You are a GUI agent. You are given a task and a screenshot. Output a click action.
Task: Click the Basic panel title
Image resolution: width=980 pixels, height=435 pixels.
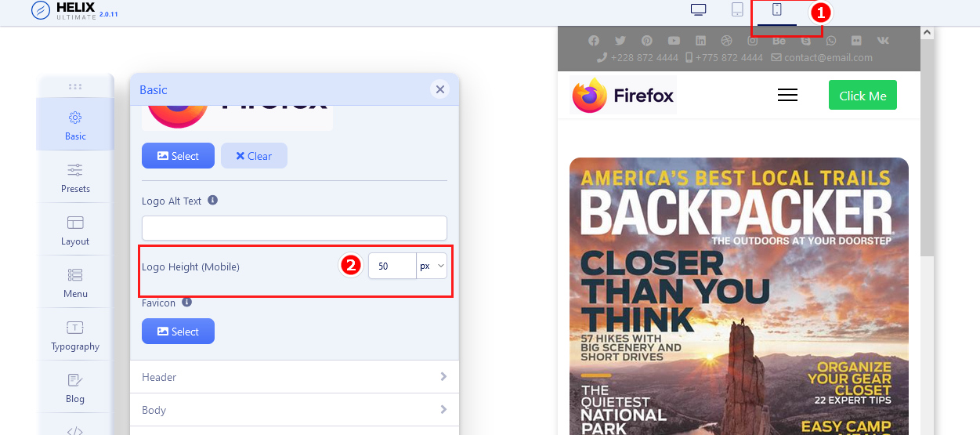[154, 89]
